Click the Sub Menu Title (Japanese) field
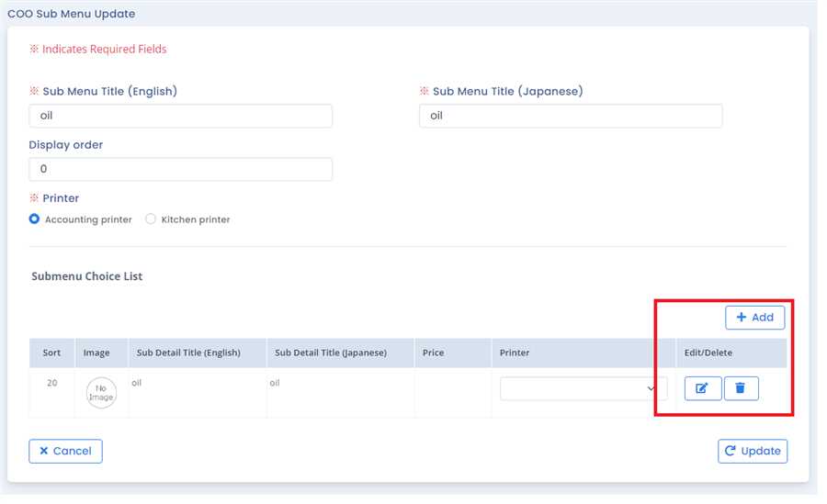This screenshot has width=827, height=504. tap(570, 116)
